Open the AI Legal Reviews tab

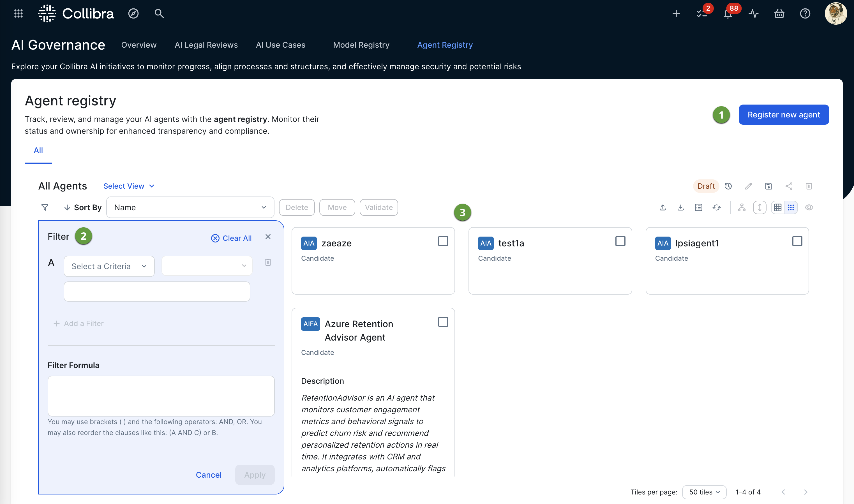[x=206, y=45]
